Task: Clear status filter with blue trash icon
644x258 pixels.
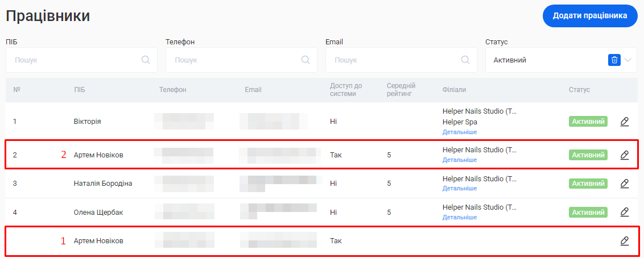Action: 614,60
